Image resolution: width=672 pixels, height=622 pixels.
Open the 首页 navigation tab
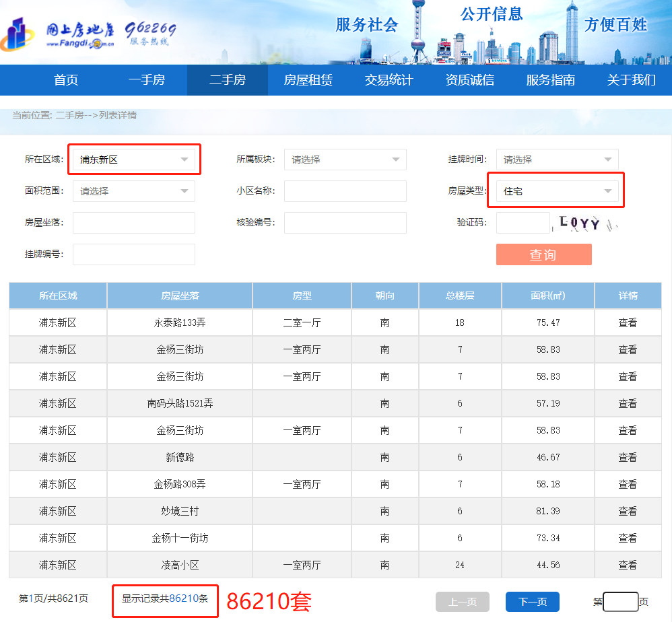pyautogui.click(x=66, y=80)
